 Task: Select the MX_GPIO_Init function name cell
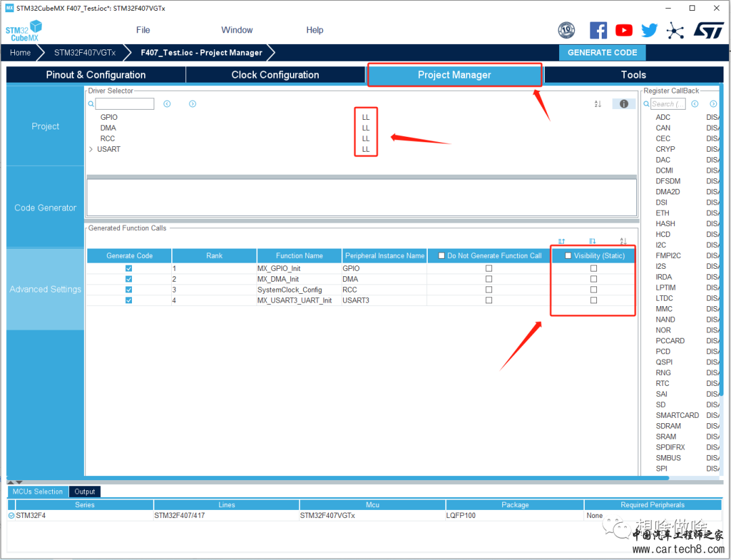click(299, 269)
